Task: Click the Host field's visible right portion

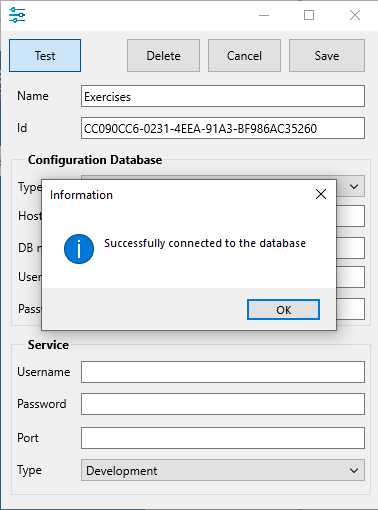Action: (x=350, y=216)
